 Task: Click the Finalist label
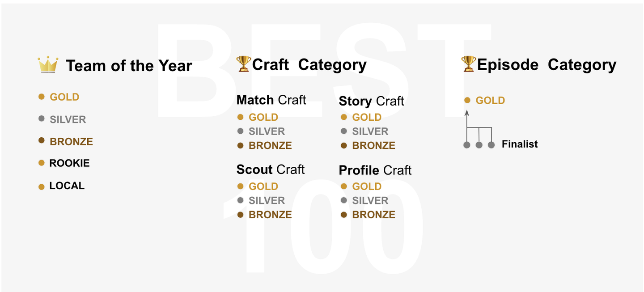520,144
